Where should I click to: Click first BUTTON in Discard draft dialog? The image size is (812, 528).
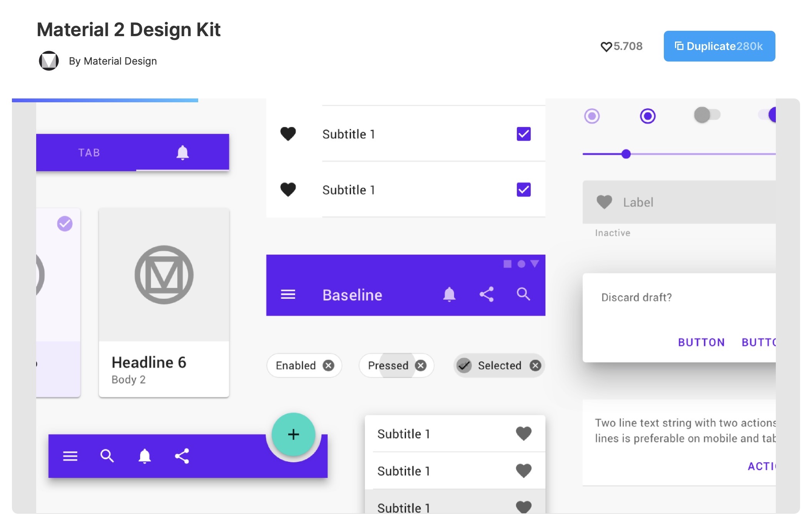coord(701,342)
